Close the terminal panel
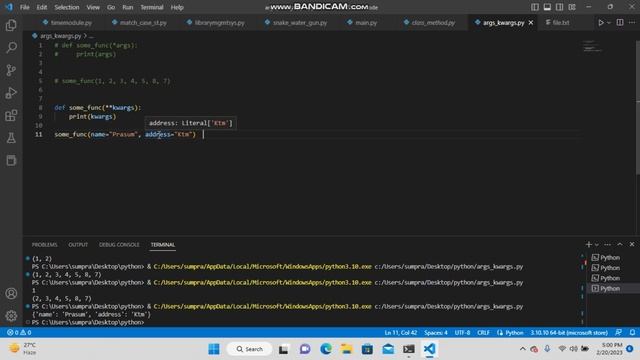The width and height of the screenshot is (640, 360). click(632, 244)
